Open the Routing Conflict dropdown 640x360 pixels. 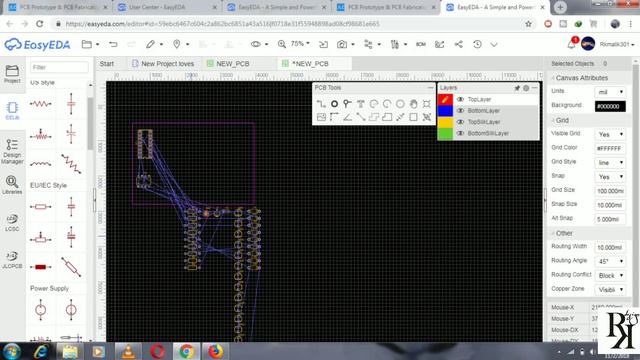[610, 276]
